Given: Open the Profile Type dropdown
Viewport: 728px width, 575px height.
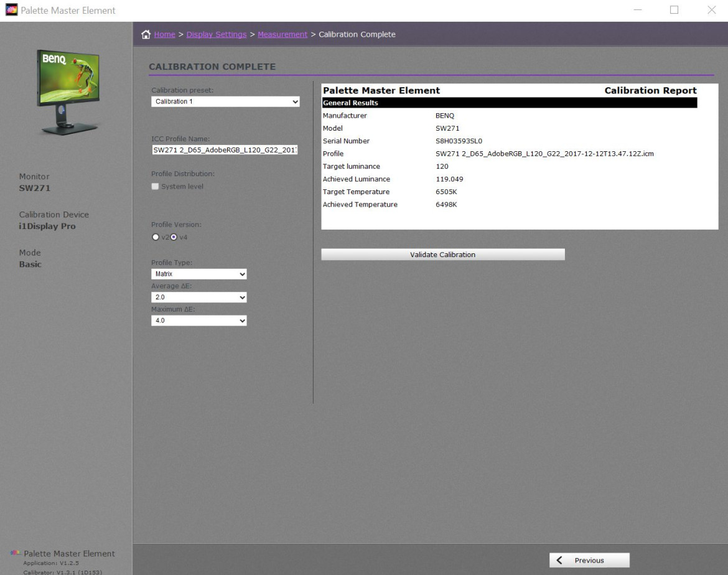Looking at the screenshot, I should (x=198, y=274).
